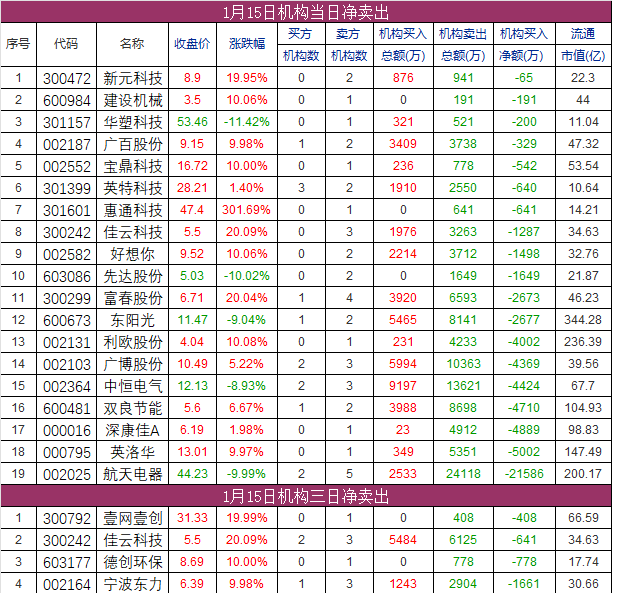Click market value 66.59
The image size is (618, 593).
tap(583, 518)
